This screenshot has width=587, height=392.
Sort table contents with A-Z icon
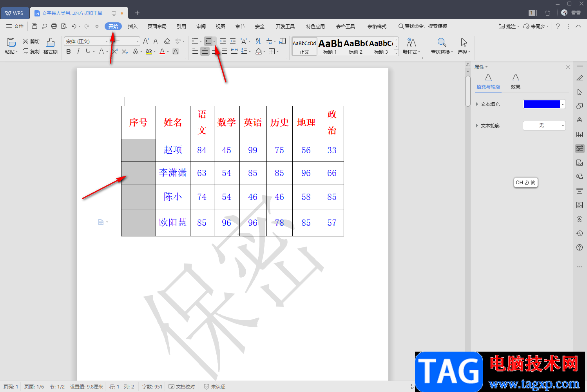pyautogui.click(x=258, y=41)
